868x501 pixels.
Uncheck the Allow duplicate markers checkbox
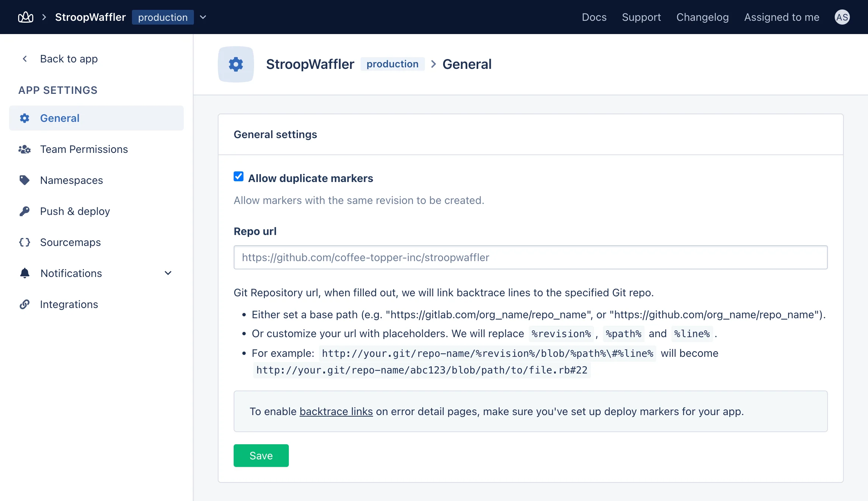(239, 176)
